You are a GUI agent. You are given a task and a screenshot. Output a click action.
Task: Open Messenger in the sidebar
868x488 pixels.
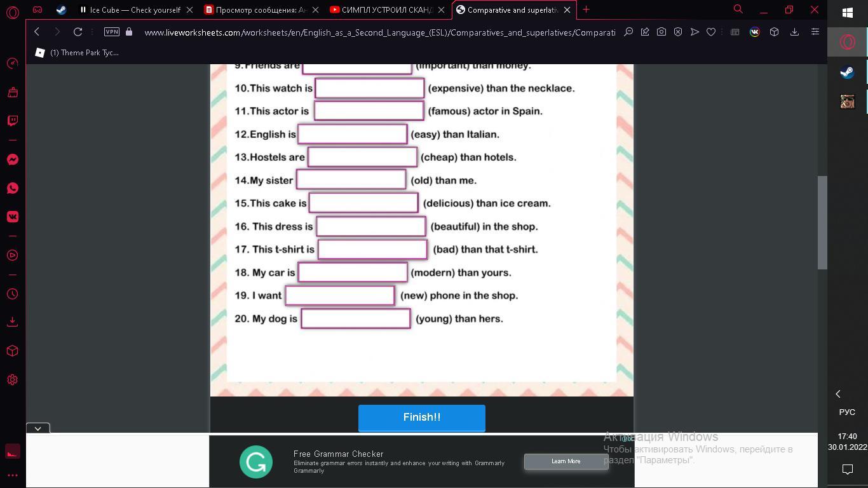12,159
